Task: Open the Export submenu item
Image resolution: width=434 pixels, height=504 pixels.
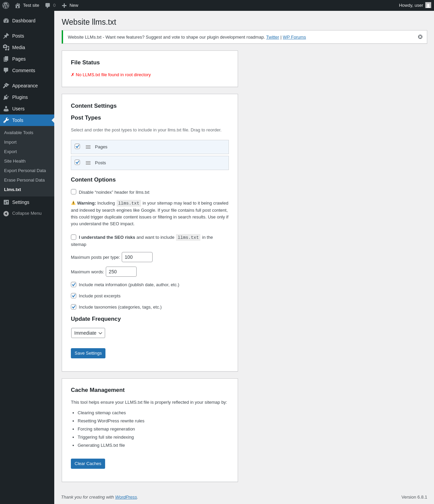Action: [x=11, y=152]
